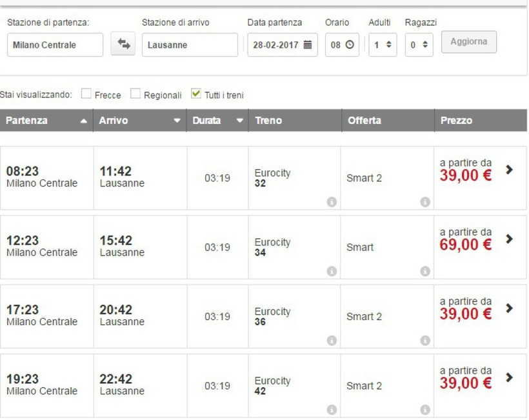The width and height of the screenshot is (529, 420).
Task: Show train info for Eurocity 36
Action: pos(332,341)
